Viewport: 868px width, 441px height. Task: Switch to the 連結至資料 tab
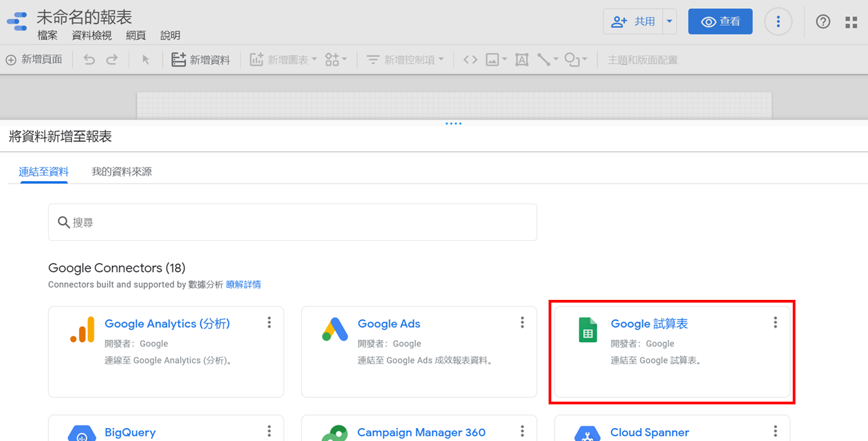coord(43,172)
